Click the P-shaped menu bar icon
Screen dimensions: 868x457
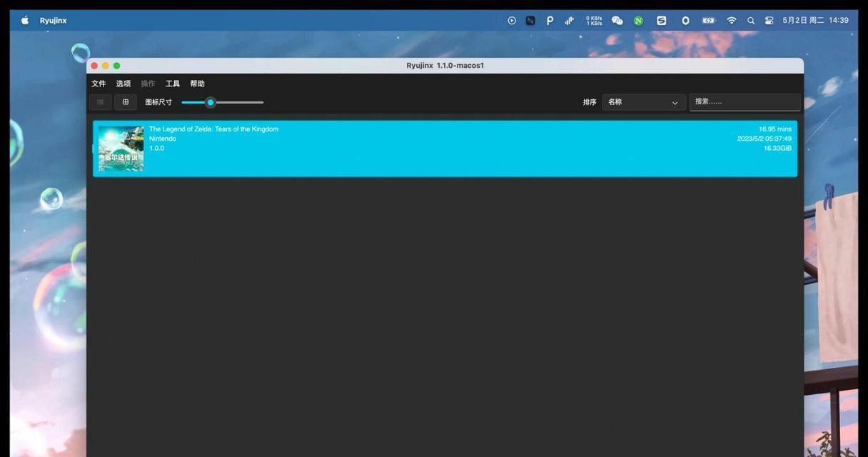(550, 21)
